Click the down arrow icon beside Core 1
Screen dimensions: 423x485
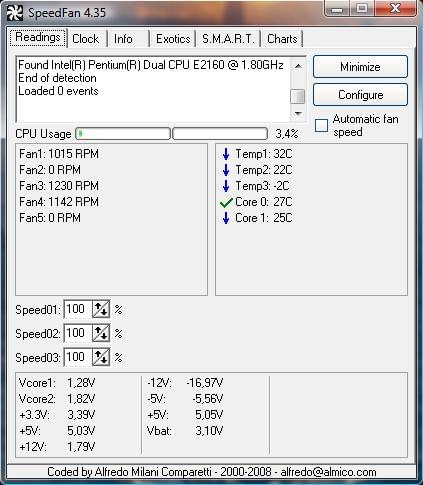tap(226, 218)
